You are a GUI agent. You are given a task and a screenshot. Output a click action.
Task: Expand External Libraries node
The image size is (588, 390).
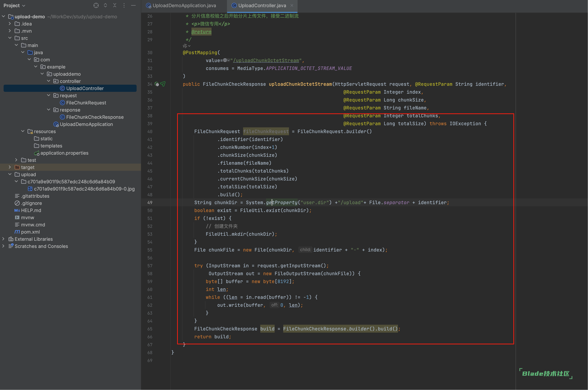3,239
